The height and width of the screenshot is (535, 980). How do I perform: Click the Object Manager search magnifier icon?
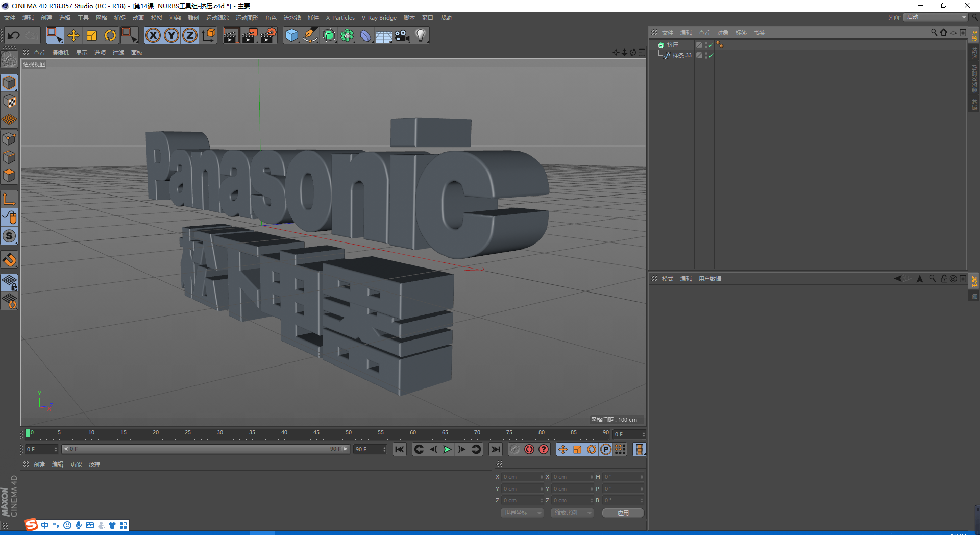click(934, 33)
